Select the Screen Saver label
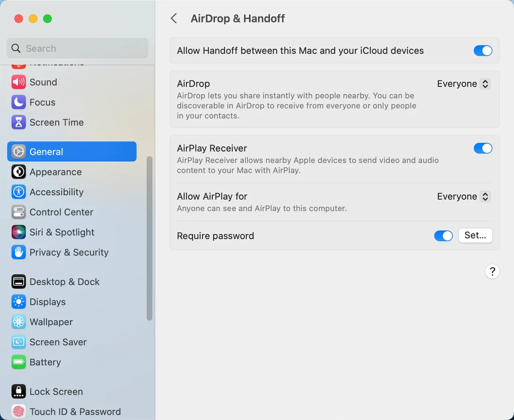514x420 pixels. click(58, 342)
